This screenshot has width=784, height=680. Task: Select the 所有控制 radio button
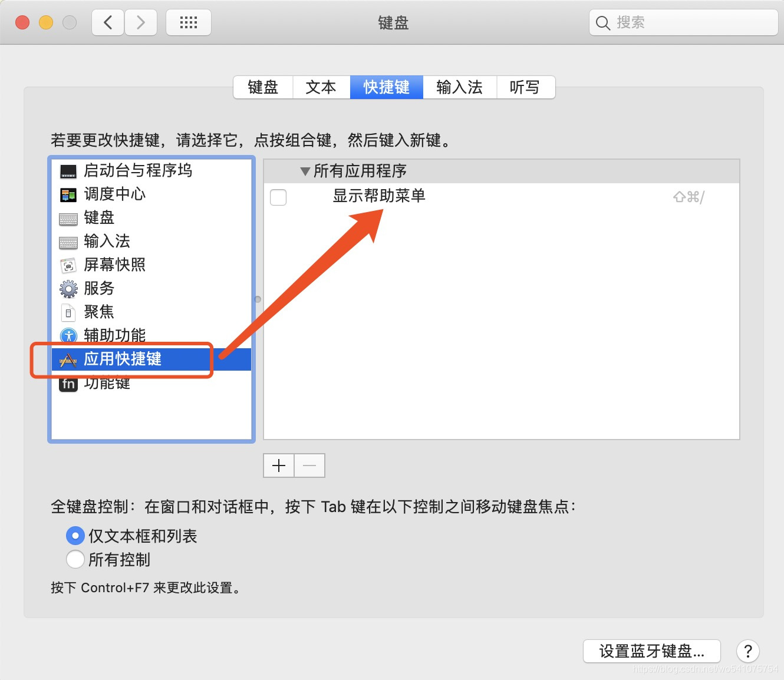coord(75,559)
